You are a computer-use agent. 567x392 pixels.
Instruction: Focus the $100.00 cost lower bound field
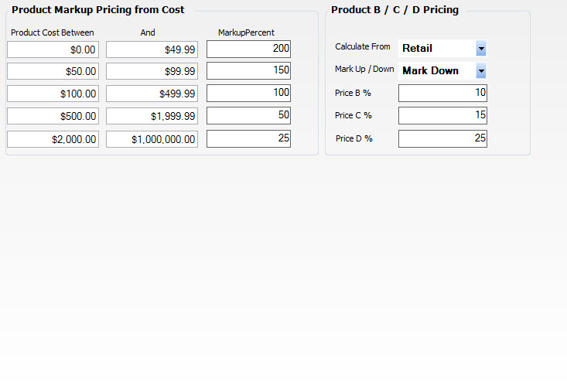(53, 94)
